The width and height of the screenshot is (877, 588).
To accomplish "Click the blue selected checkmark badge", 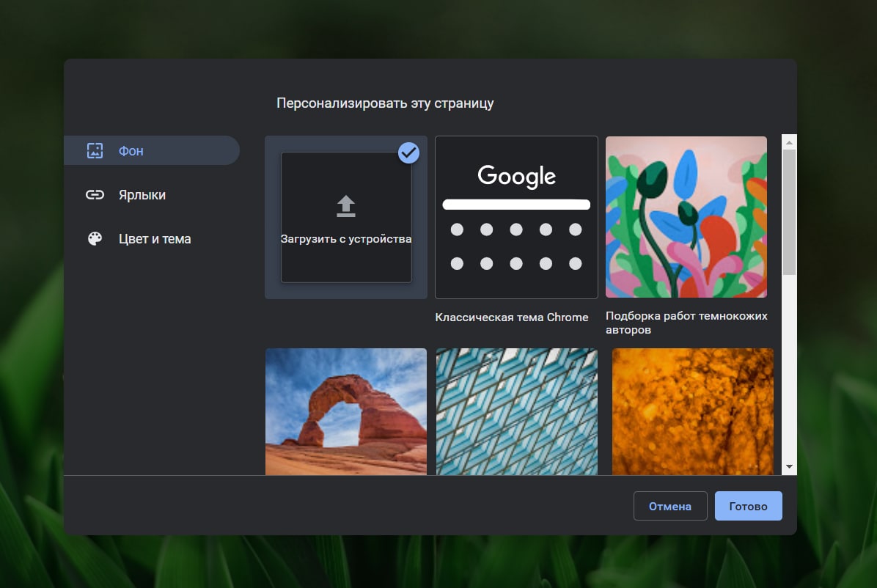I will click(x=409, y=152).
